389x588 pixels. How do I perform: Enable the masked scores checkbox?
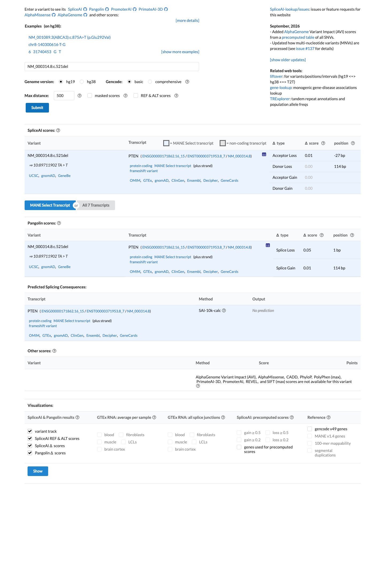click(90, 96)
